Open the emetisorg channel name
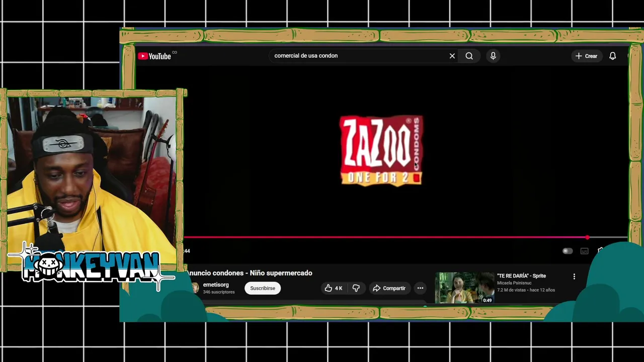Screen dimensions: 644x362 pos(216,285)
